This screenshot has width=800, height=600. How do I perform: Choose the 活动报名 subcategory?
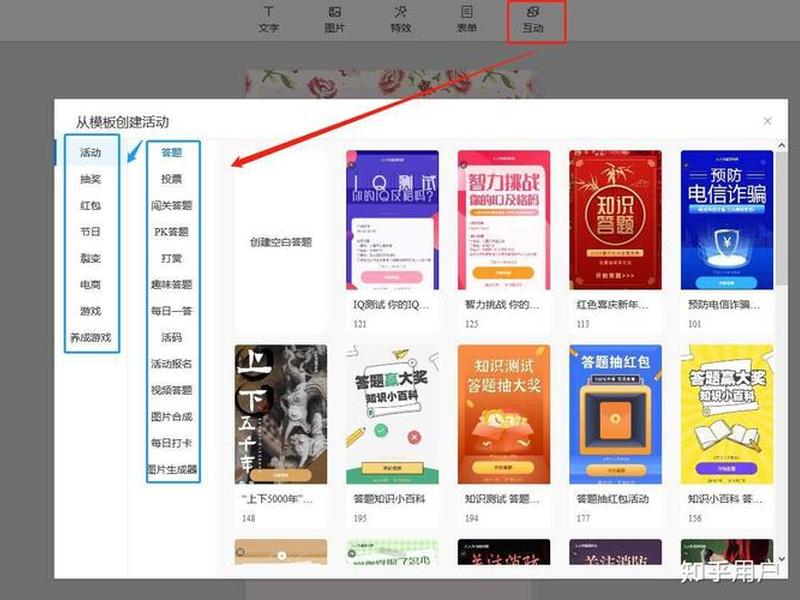pyautogui.click(x=172, y=364)
